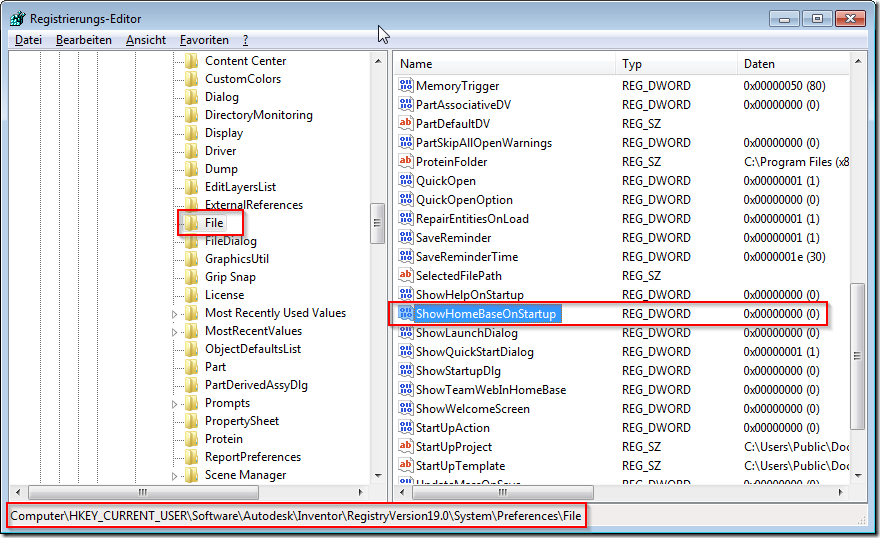The height and width of the screenshot is (538, 880).
Task: Click the ShowStartupDlg DWORD icon
Action: (x=405, y=371)
